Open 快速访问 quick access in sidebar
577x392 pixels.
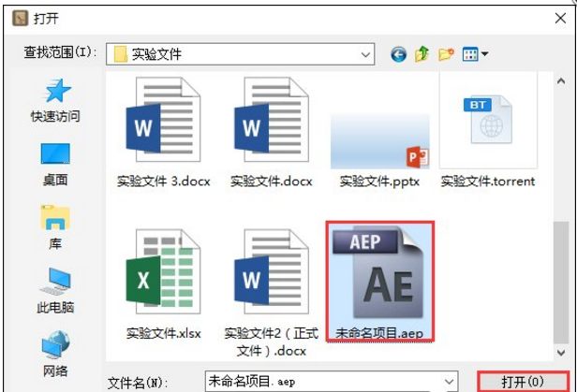click(55, 101)
